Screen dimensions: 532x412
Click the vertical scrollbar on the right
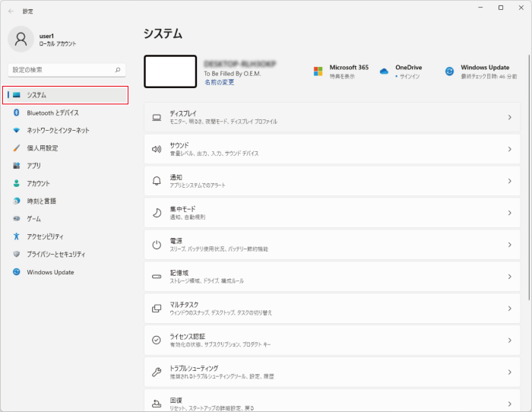[x=529, y=176]
